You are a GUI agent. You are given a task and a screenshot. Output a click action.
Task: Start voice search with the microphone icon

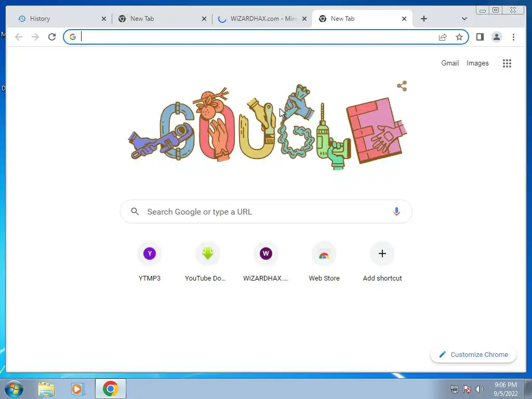coord(396,212)
